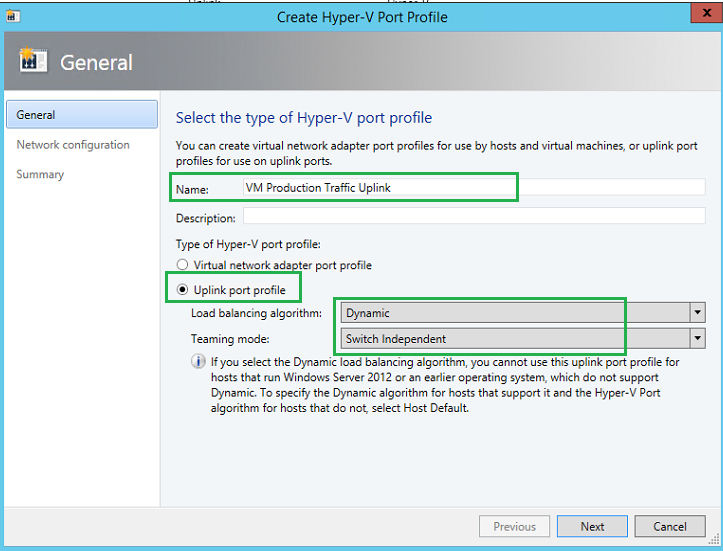Close the Create Hyper-V Port Profile dialog
Screen dimensions: 723x551
point(706,13)
